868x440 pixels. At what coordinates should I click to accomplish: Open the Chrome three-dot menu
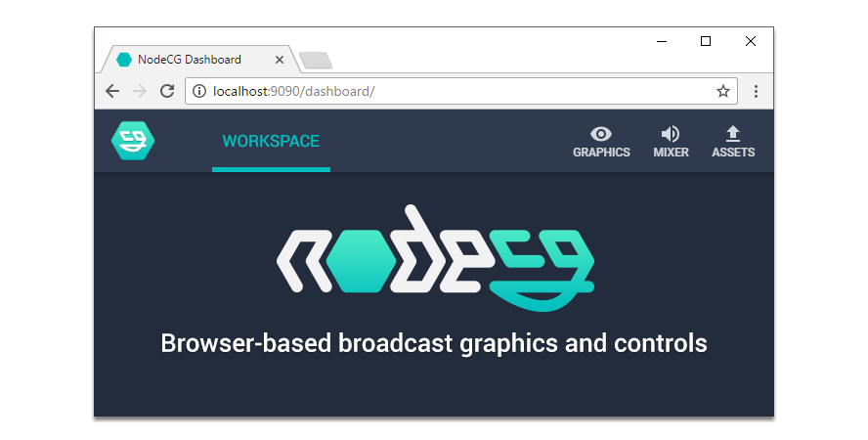pyautogui.click(x=756, y=91)
